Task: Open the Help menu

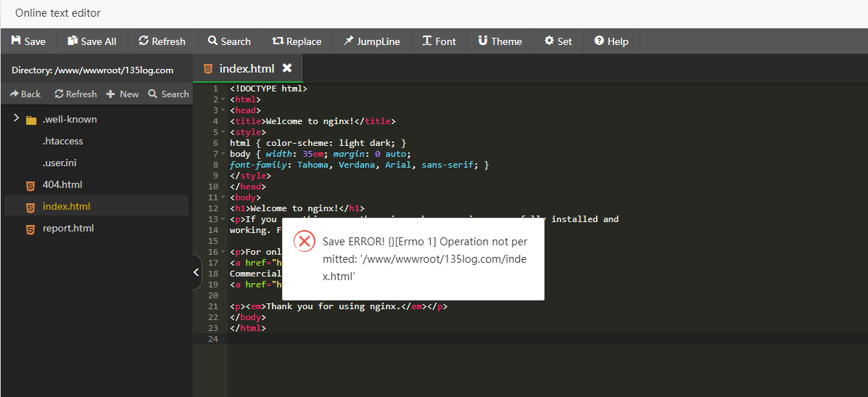Action: tap(611, 41)
